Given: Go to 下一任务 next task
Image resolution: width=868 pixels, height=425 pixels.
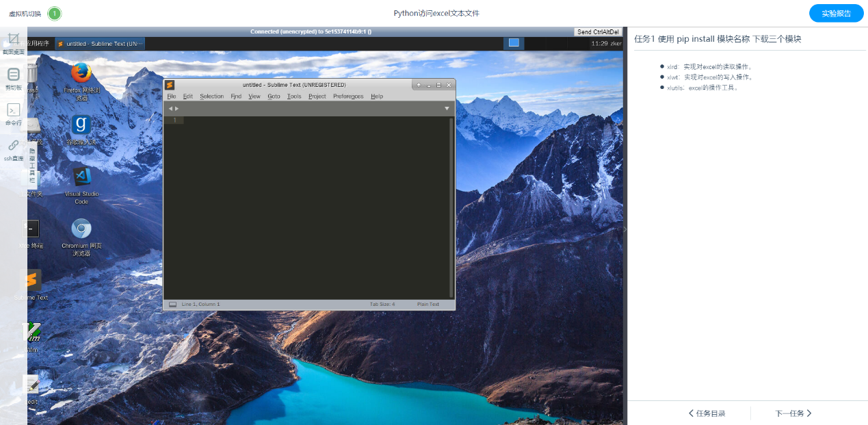Looking at the screenshot, I should (x=793, y=413).
